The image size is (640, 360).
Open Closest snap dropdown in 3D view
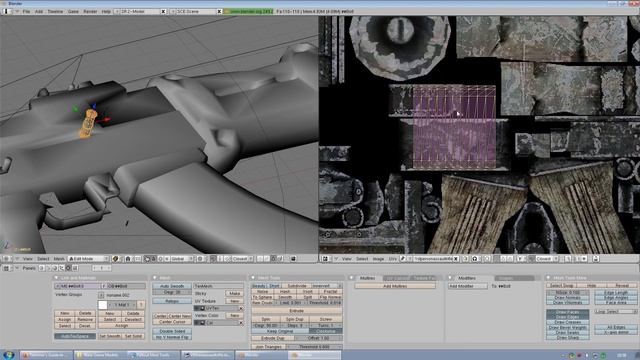point(242,259)
